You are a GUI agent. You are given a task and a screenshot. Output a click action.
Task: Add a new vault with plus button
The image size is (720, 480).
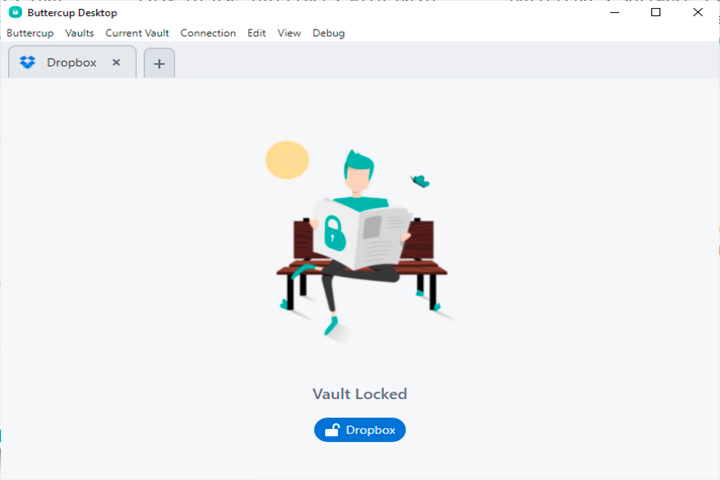coord(159,63)
